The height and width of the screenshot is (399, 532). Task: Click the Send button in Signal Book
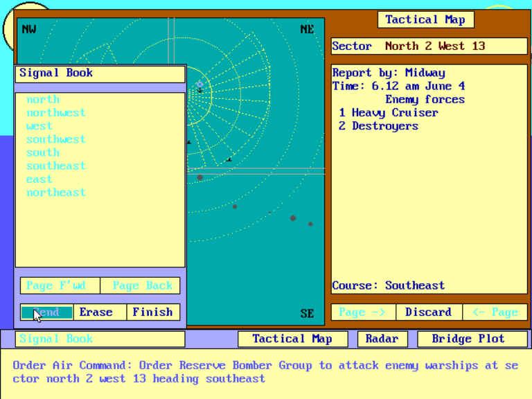(x=46, y=312)
